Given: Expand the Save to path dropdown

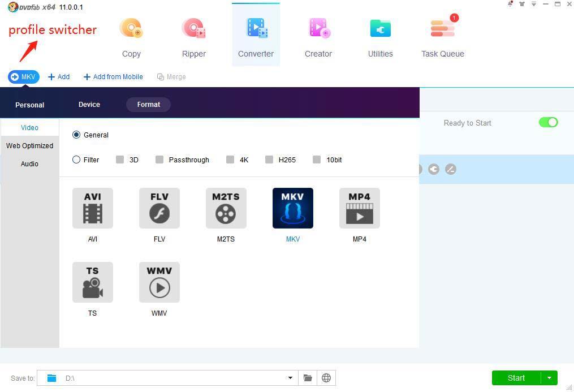Looking at the screenshot, I should coord(290,378).
